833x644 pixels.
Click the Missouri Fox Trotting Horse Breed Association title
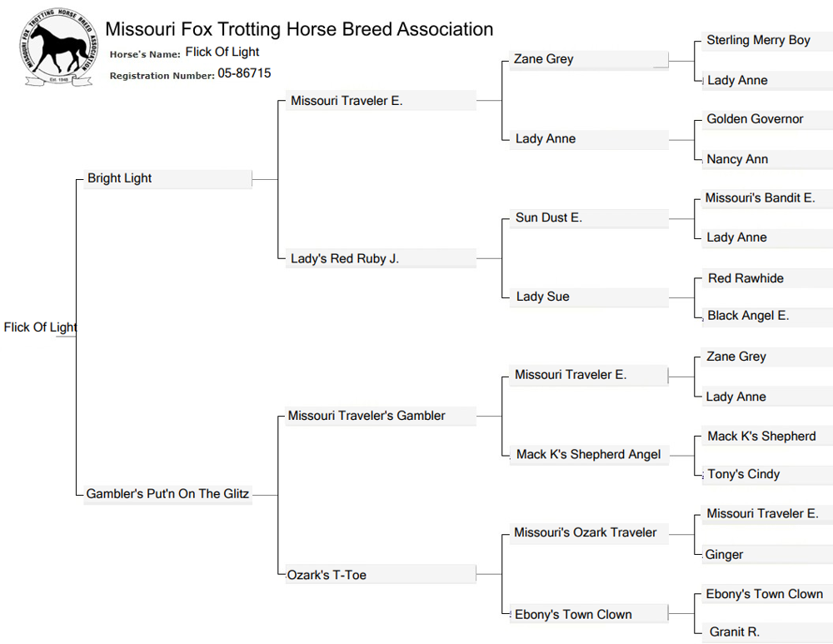(x=299, y=29)
